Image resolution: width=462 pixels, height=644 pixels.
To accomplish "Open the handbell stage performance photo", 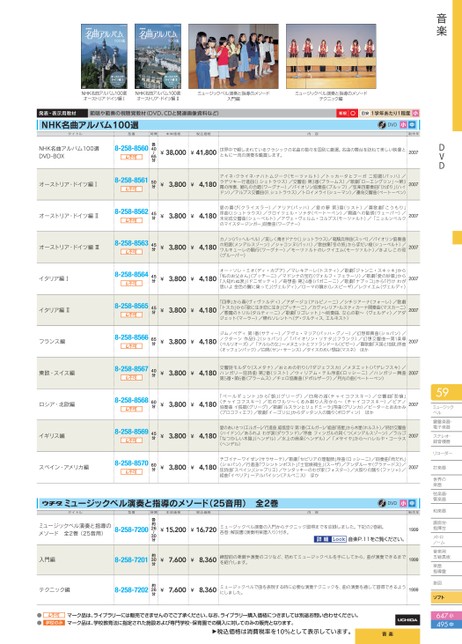I will coord(331,56).
